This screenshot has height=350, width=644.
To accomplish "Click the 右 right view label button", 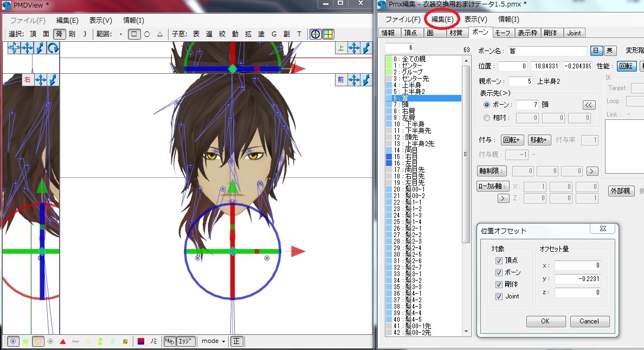I will pyautogui.click(x=27, y=80).
